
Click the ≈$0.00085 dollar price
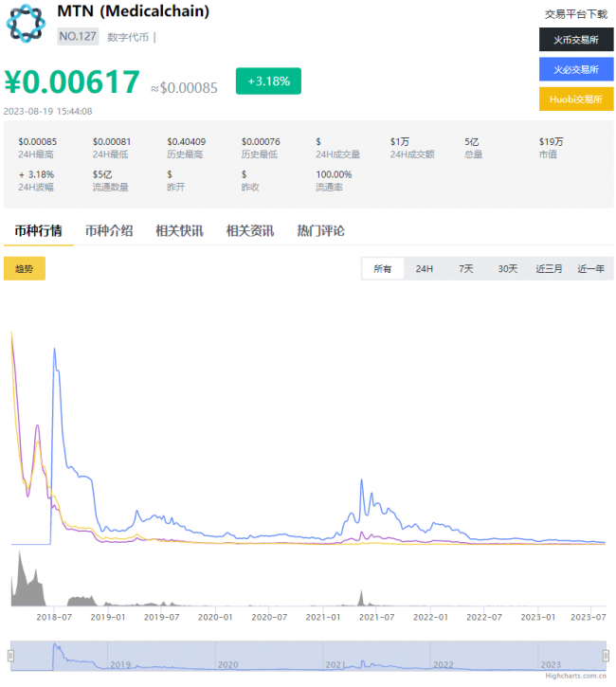click(x=184, y=88)
